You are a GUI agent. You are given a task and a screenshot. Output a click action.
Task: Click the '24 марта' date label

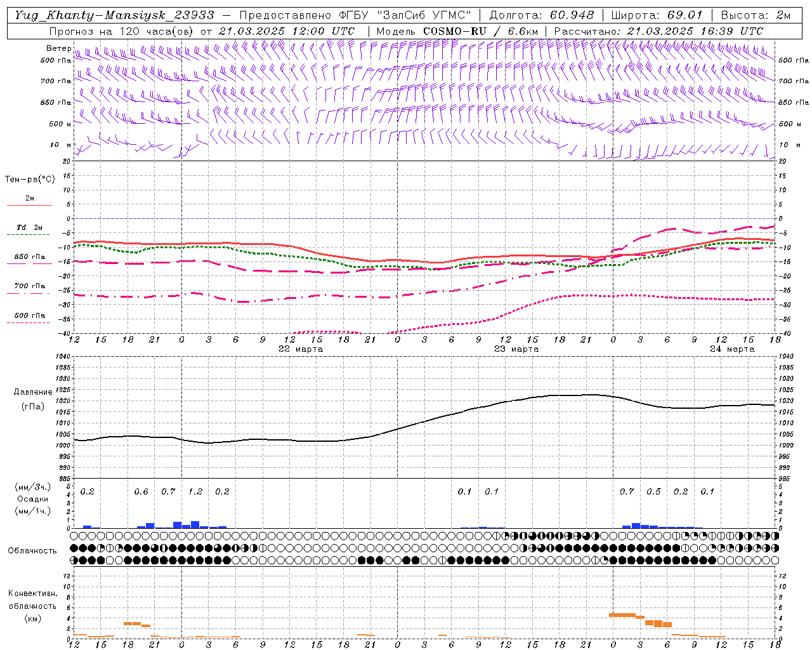(x=732, y=349)
